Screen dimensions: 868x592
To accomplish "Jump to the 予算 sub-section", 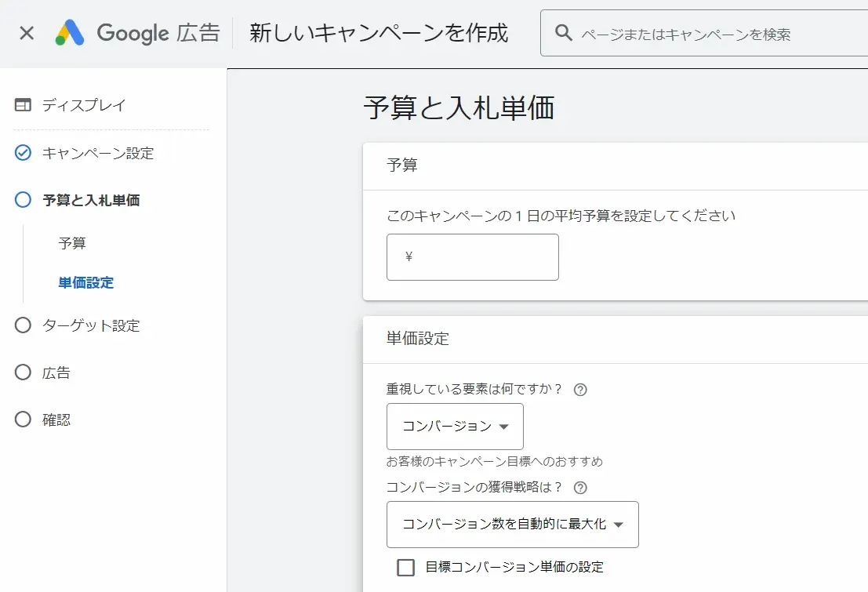I will (72, 243).
